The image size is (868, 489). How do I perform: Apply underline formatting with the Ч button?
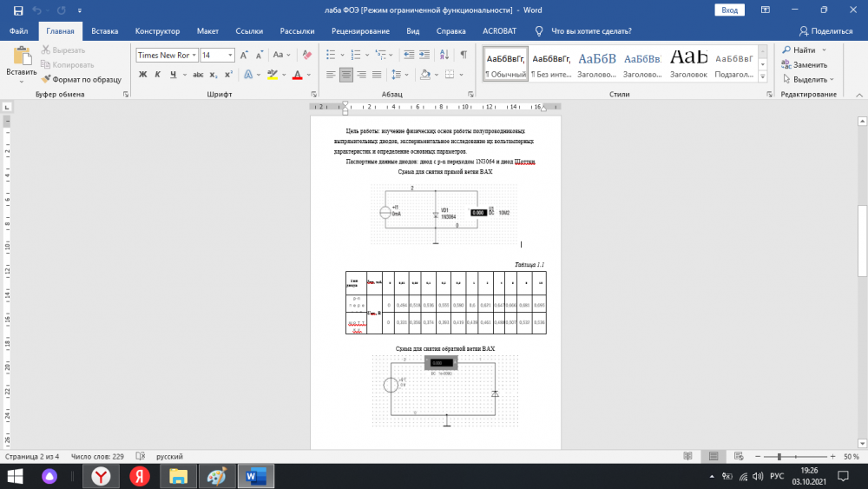coord(174,75)
